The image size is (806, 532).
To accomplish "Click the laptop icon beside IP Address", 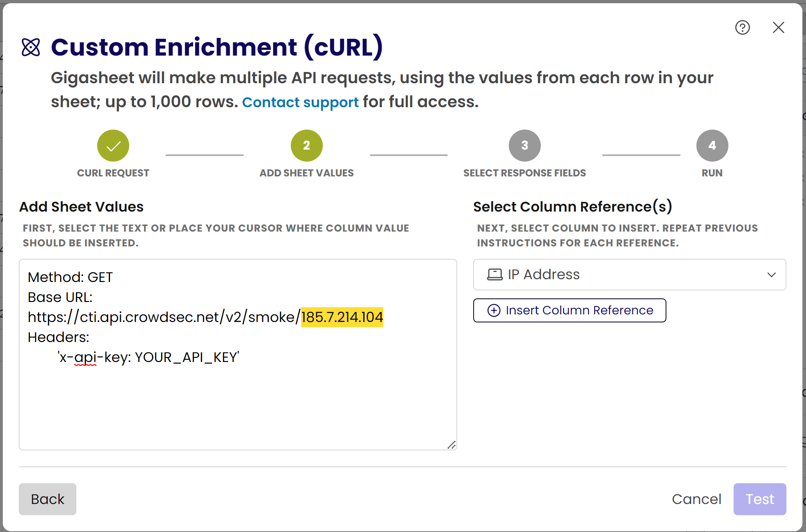I will tap(495, 274).
